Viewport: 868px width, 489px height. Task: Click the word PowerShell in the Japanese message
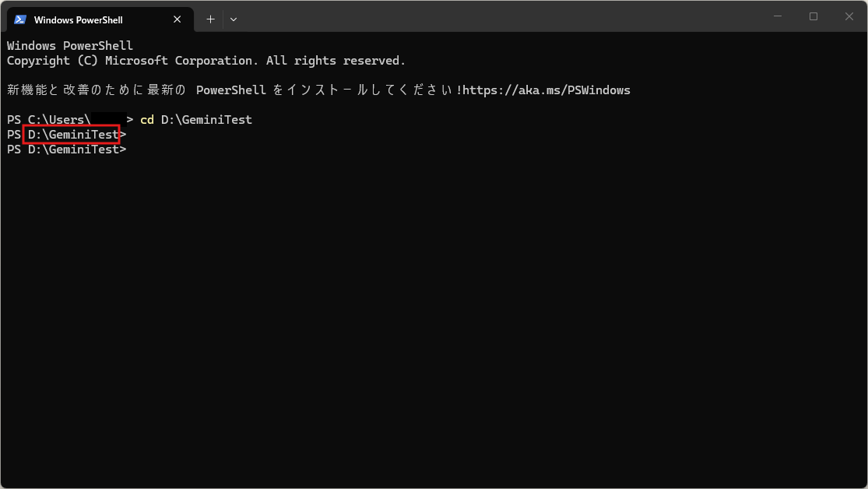(x=231, y=90)
